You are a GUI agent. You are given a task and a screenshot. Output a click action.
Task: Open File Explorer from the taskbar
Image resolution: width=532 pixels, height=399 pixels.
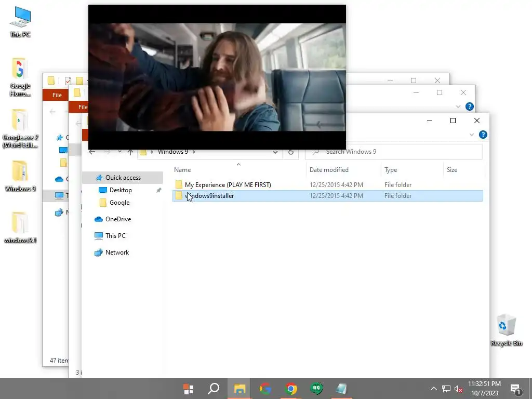(240, 389)
